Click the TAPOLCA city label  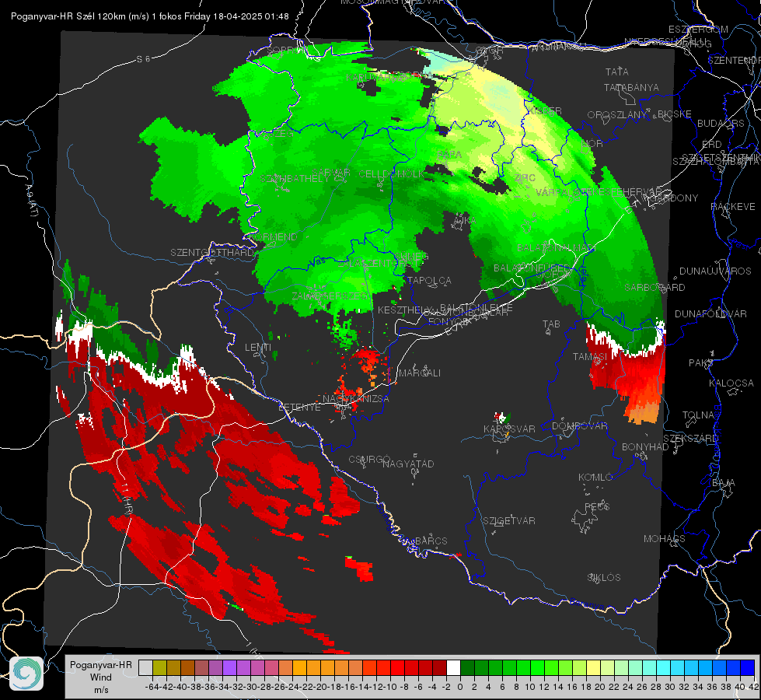430,280
